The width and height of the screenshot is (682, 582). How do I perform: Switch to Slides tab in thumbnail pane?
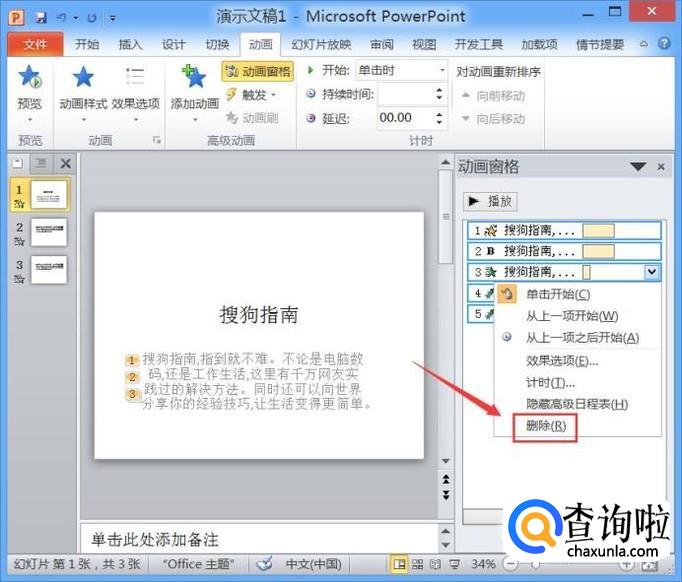click(x=18, y=164)
